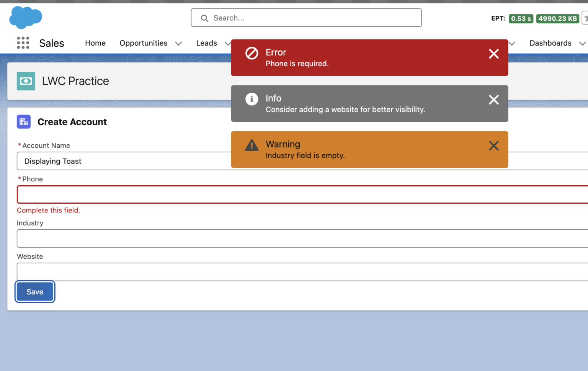Click the Salesforce cloud logo
This screenshot has height=371, width=588.
click(x=25, y=17)
